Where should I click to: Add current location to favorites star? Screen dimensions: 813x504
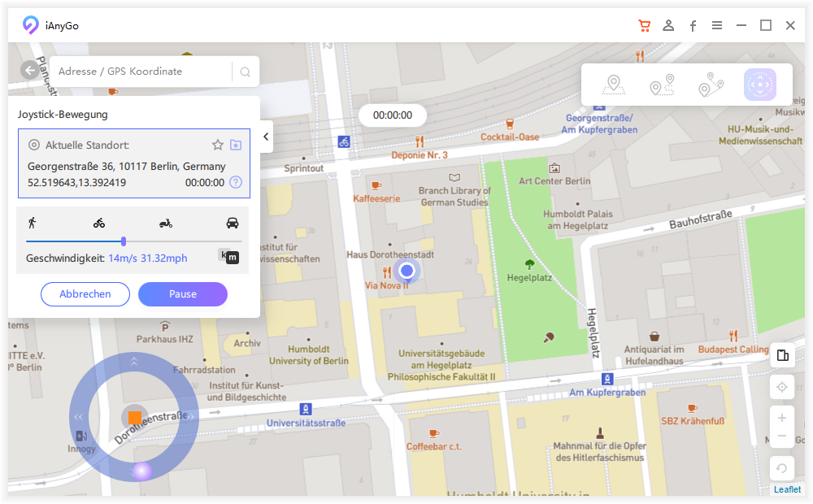[218, 145]
